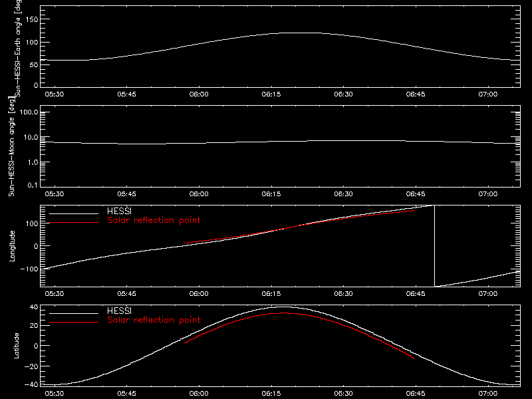
Task: Select Solar reflection point legend in Latitude plot
Action: click(x=154, y=320)
